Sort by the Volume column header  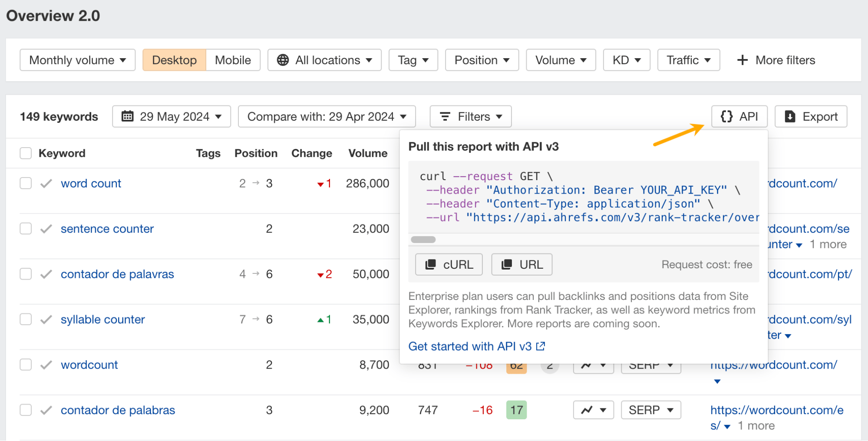(367, 153)
